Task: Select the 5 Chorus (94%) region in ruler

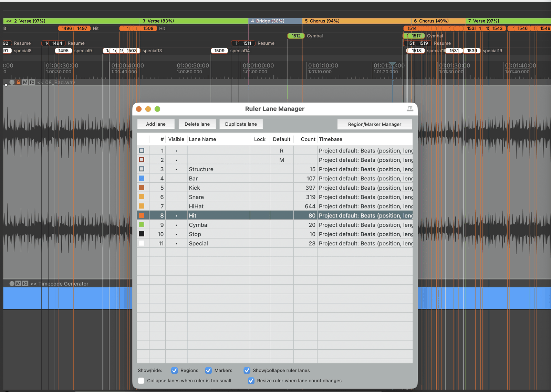Action: [356, 21]
